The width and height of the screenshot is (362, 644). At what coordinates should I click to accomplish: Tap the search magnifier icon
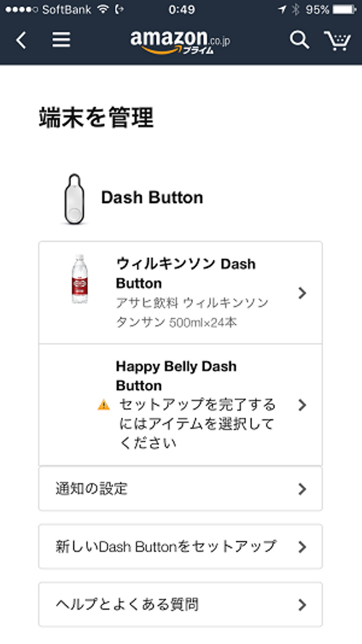(x=299, y=40)
